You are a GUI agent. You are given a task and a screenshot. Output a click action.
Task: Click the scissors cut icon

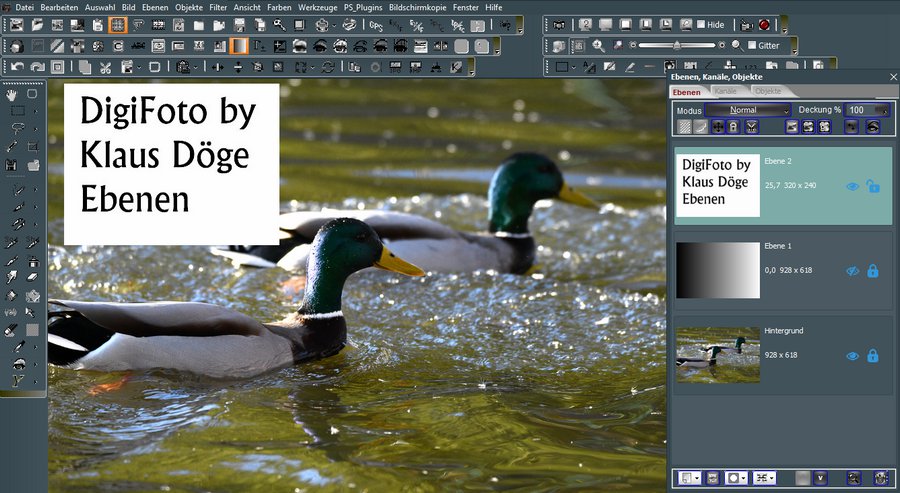click(x=104, y=67)
